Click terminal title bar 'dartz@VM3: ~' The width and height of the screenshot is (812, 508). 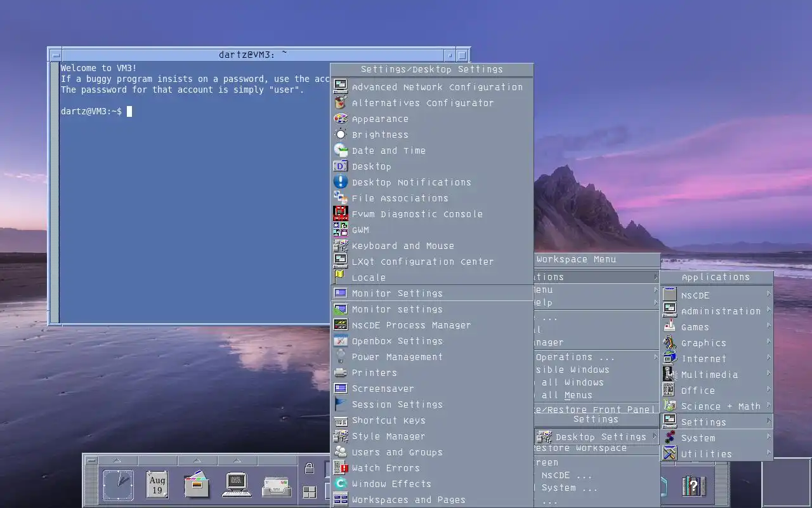coord(252,55)
